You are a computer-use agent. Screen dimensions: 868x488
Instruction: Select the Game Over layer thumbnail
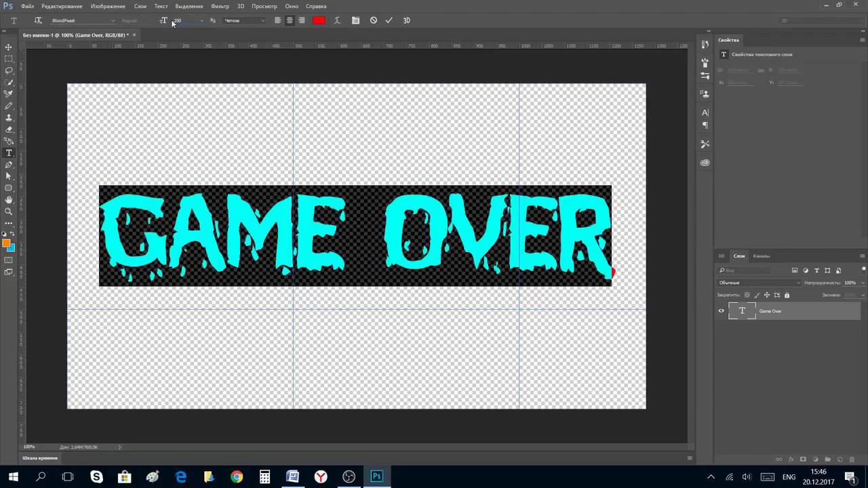742,311
